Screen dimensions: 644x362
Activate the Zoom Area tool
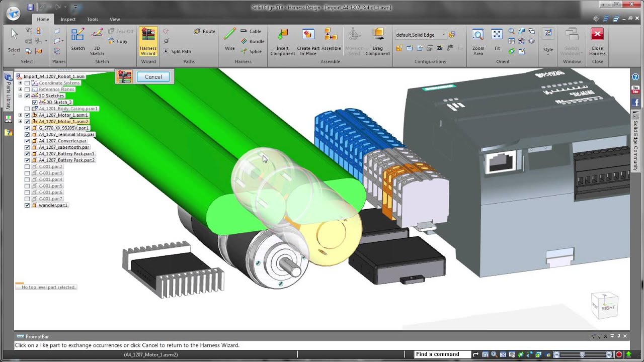(x=478, y=42)
